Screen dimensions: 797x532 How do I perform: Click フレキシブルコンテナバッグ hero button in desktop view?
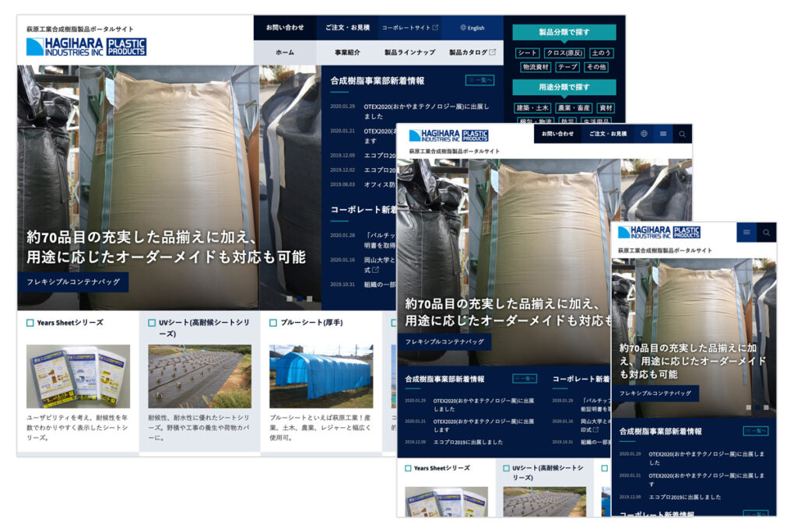(x=72, y=282)
